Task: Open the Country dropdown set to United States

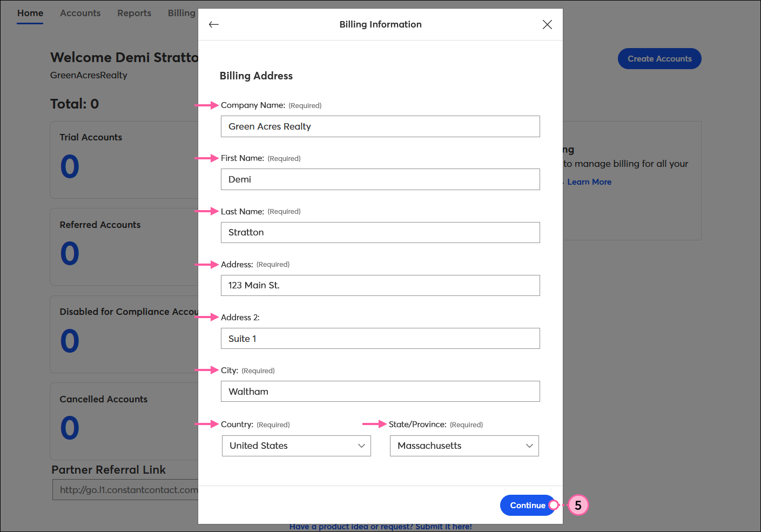Action: coord(297,446)
